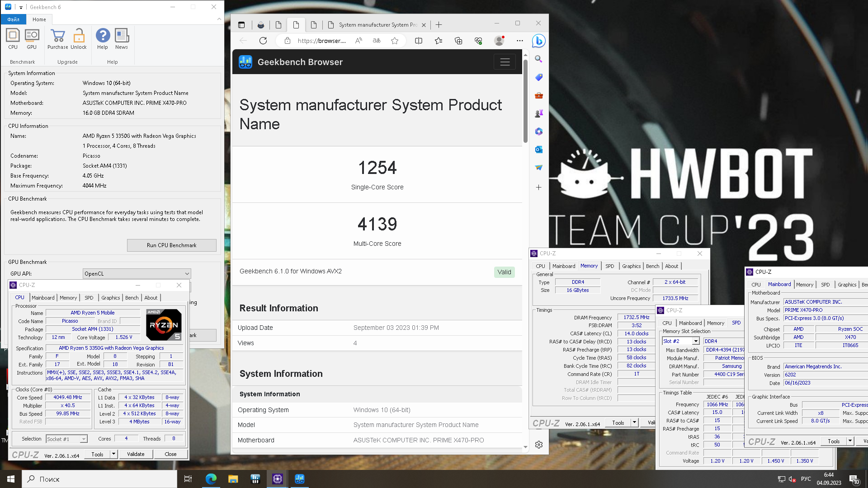The image size is (868, 488).
Task: Open the News icon in Geekbench
Action: (x=122, y=39)
